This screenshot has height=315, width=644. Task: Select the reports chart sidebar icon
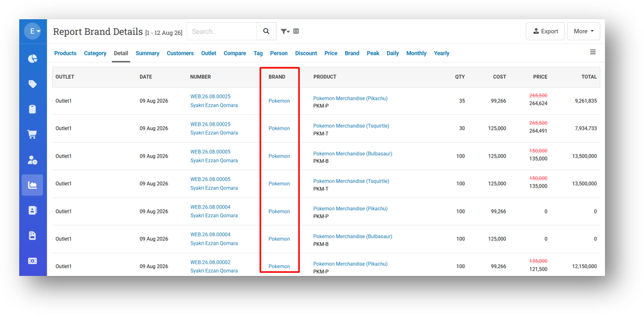coord(32,185)
